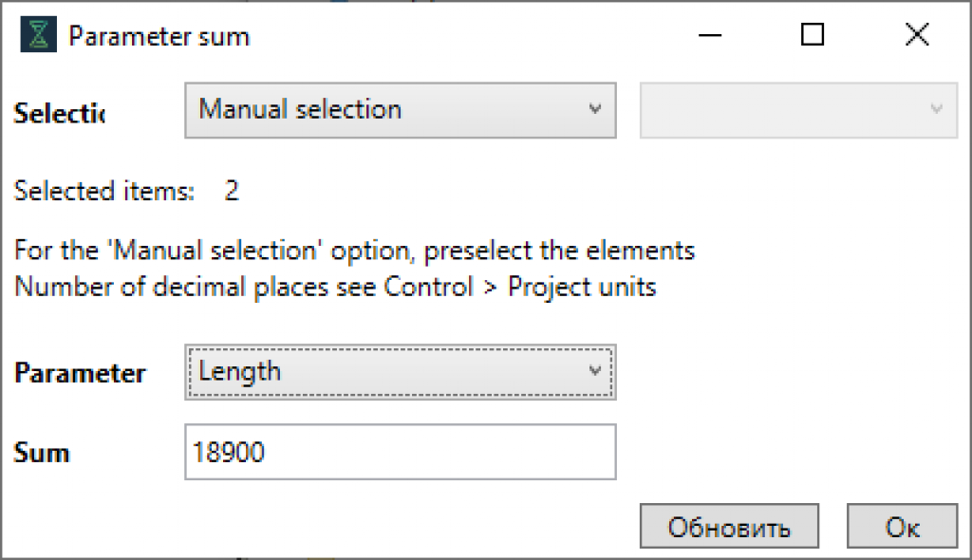Click the bold Sum label

42,453
